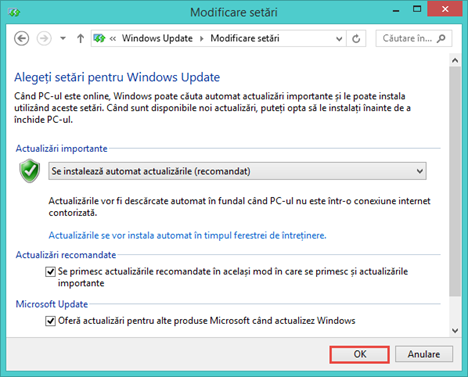The image size is (468, 377).
Task: Toggle recommended updates checkbox
Action: click(50, 272)
